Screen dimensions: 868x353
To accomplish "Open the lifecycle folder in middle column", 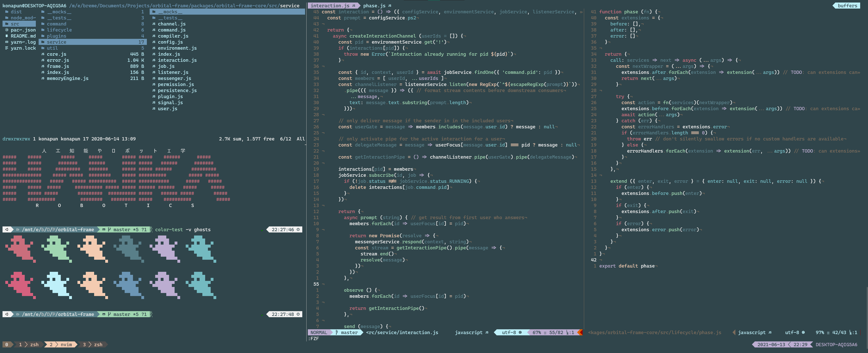I will (x=59, y=30).
